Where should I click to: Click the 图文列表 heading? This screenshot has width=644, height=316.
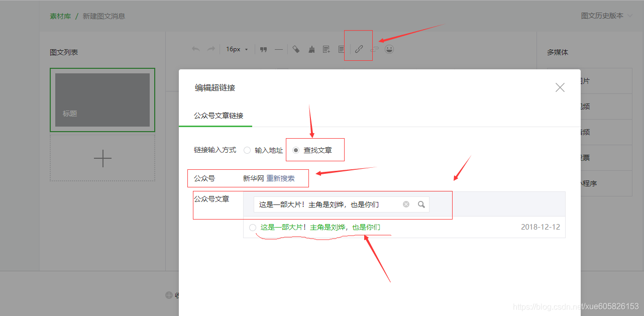[64, 52]
